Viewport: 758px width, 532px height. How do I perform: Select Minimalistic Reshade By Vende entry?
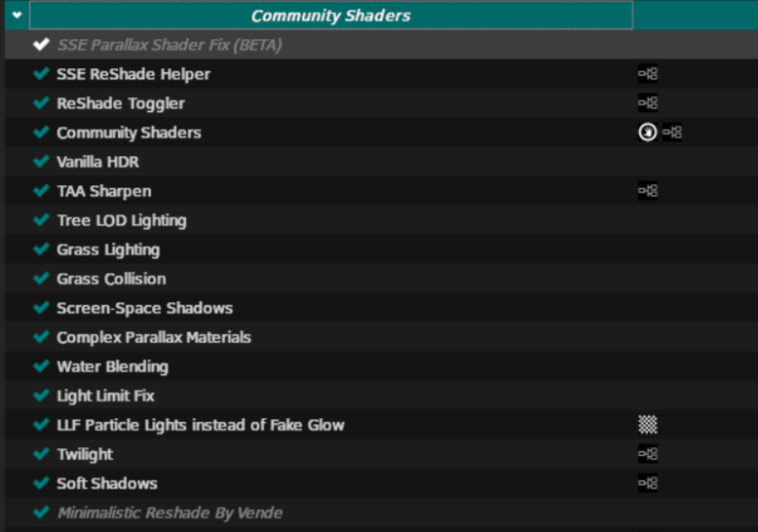170,513
